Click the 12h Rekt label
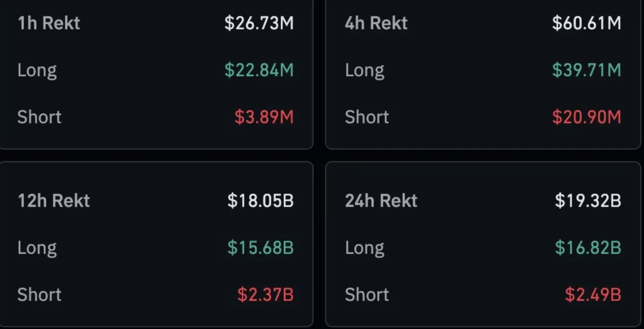 (54, 200)
